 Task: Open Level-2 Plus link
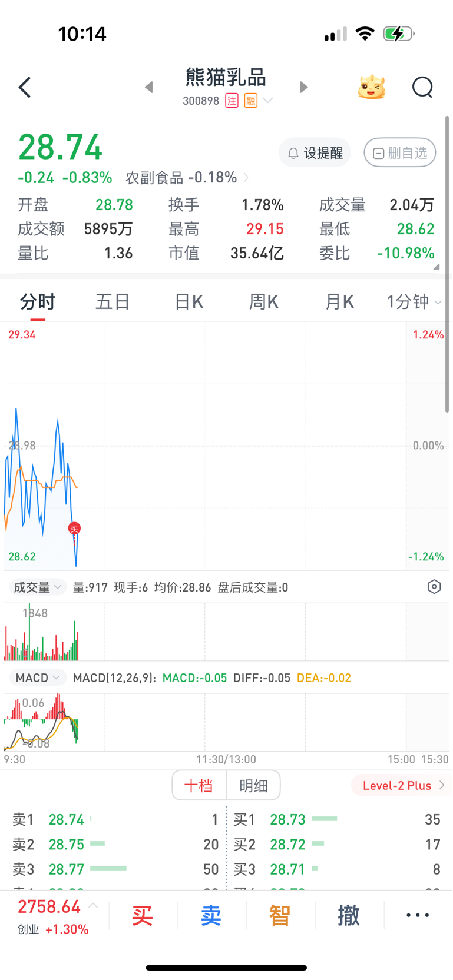404,786
